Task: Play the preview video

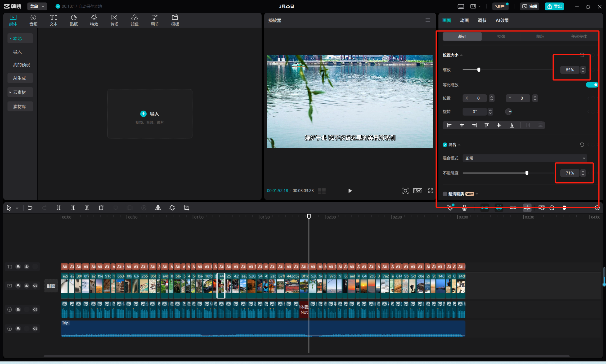Action: coord(350,191)
